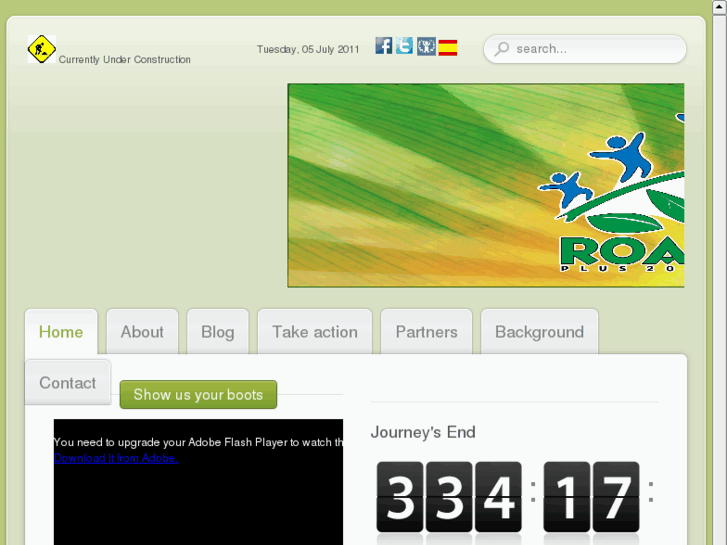Click the magnifier icon in search box

click(x=502, y=49)
